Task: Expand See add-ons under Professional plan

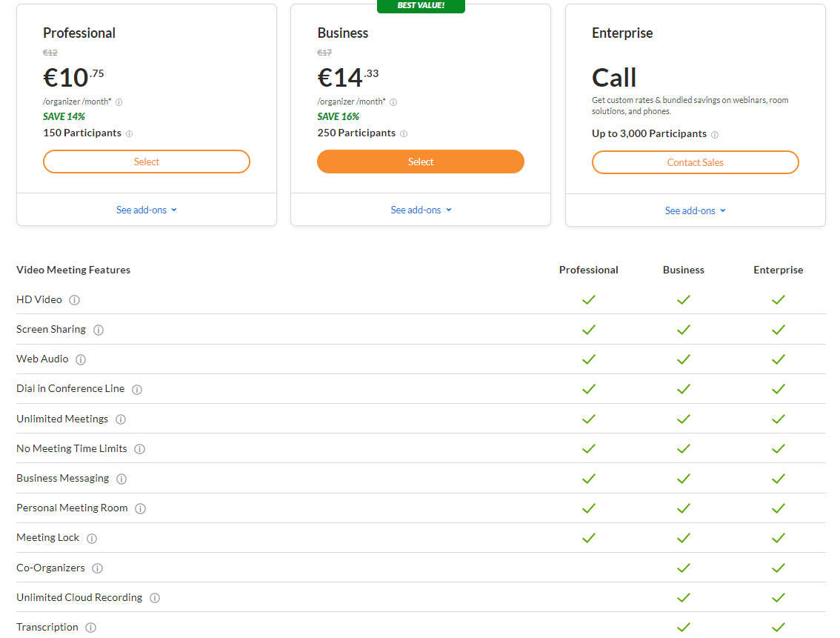Action: (146, 210)
